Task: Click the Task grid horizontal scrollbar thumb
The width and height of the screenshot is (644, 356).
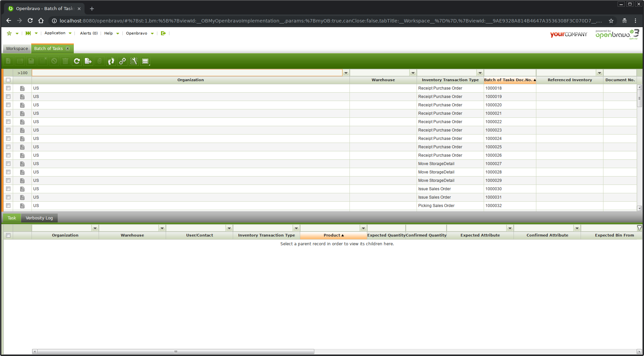Action: (176, 352)
